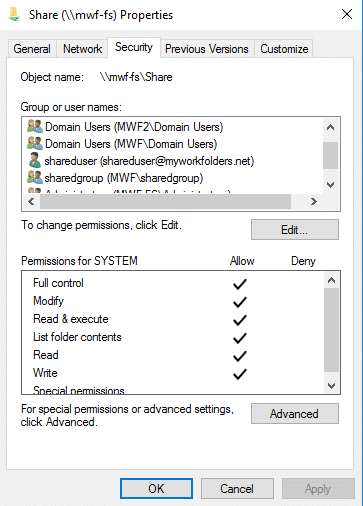Click the user list vertical scrollbar thumb

[x=331, y=155]
